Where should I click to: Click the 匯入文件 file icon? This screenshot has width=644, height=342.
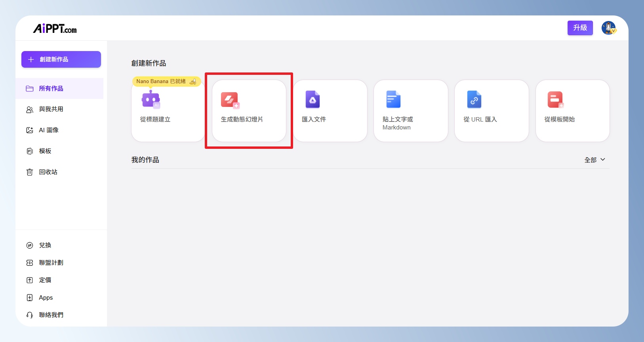312,99
